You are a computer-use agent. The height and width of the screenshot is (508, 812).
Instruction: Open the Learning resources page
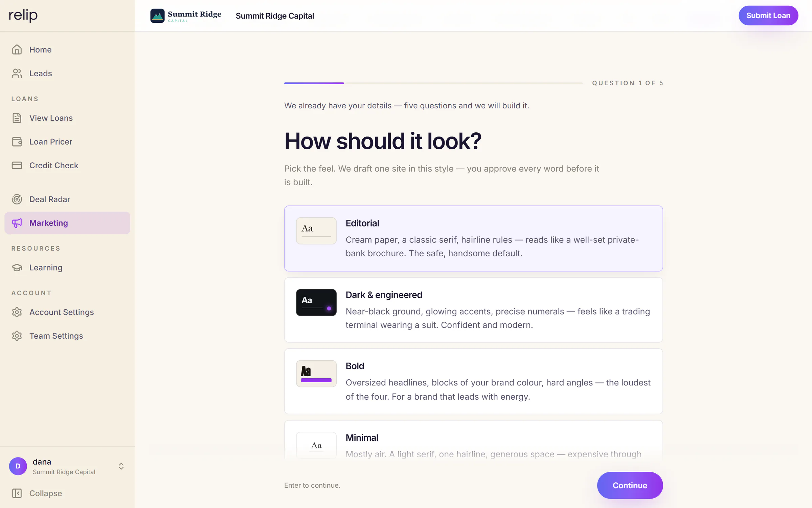[67, 268]
